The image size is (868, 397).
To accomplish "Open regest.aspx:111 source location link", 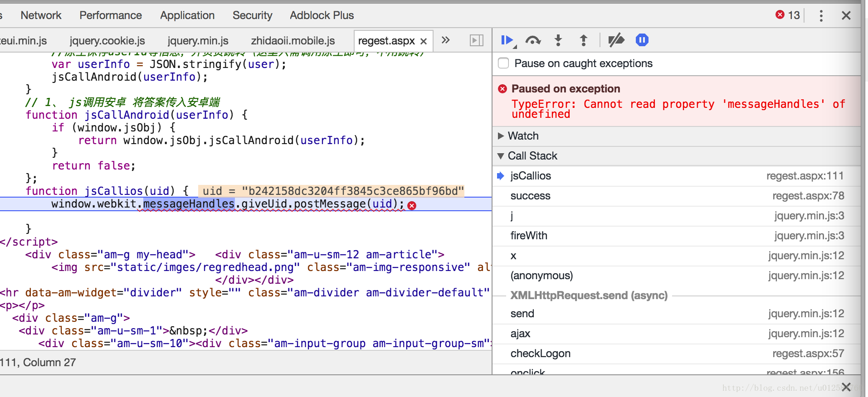I will click(x=805, y=176).
